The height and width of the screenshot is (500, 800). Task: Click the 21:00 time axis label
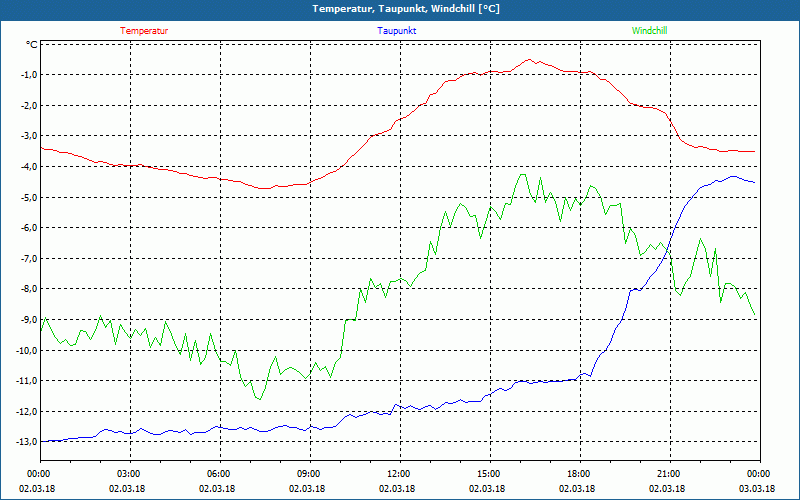[668, 474]
